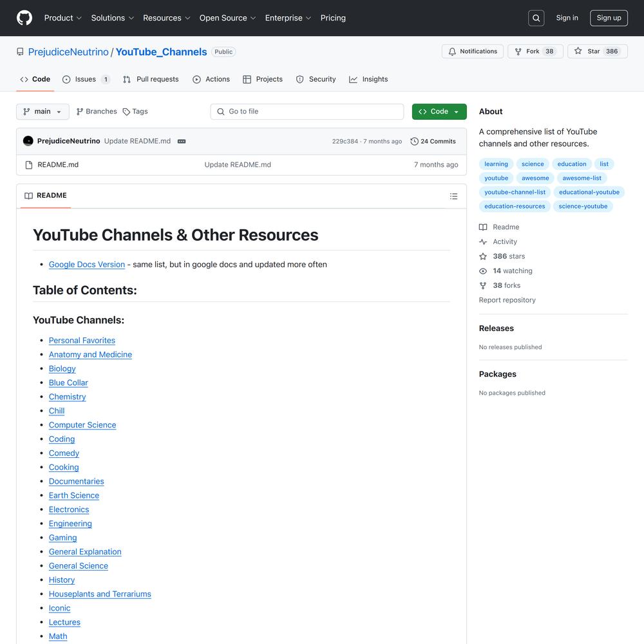Jump to Houseplants and Terrariums section
644x644 pixels.
(x=100, y=594)
